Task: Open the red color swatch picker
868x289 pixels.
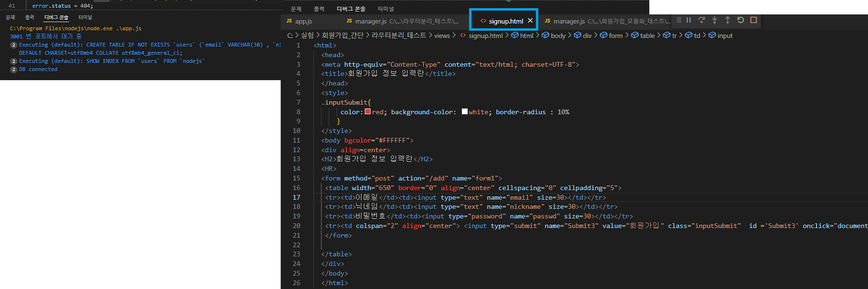Action: pyautogui.click(x=368, y=112)
